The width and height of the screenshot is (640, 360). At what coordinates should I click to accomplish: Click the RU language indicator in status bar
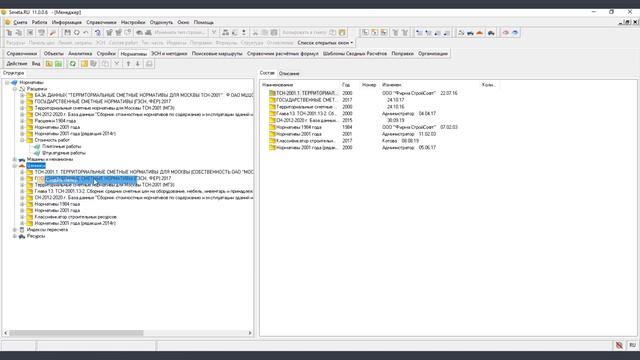click(632, 345)
